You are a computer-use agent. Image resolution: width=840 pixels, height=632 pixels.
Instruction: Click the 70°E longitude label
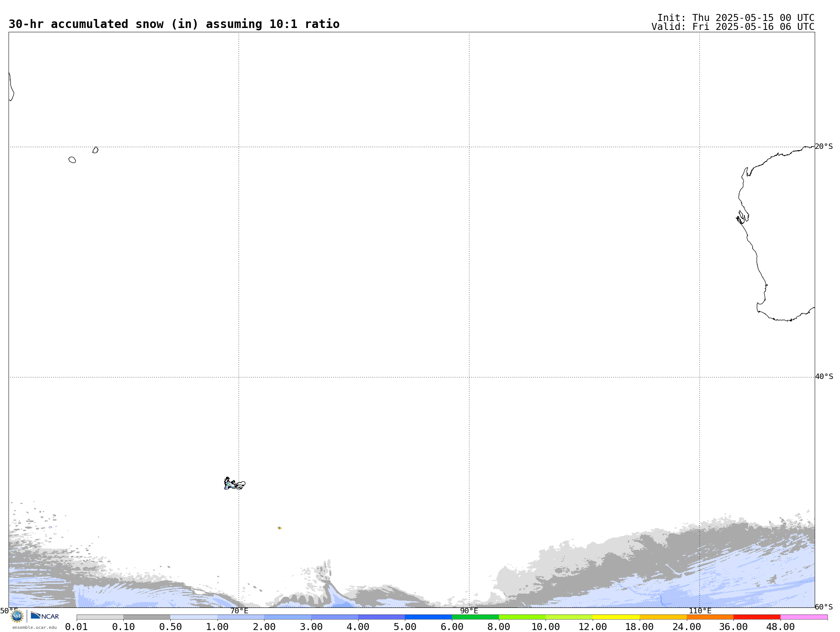[239, 611]
